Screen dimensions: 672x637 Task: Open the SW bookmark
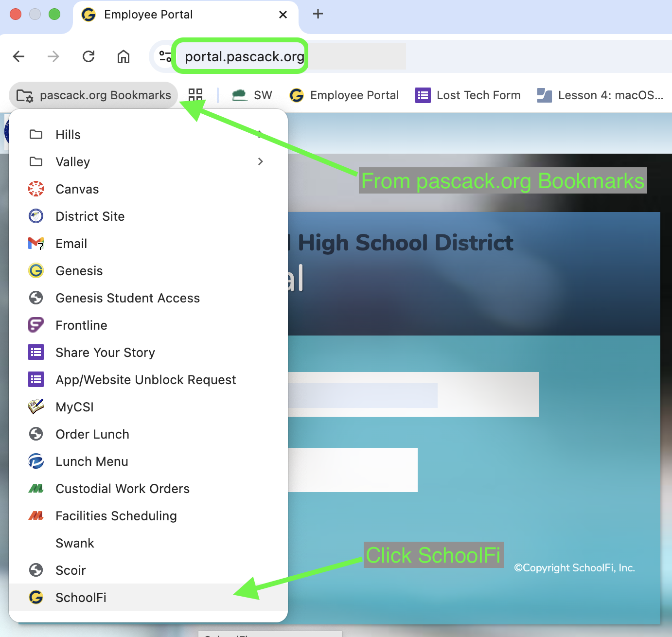[x=252, y=95]
